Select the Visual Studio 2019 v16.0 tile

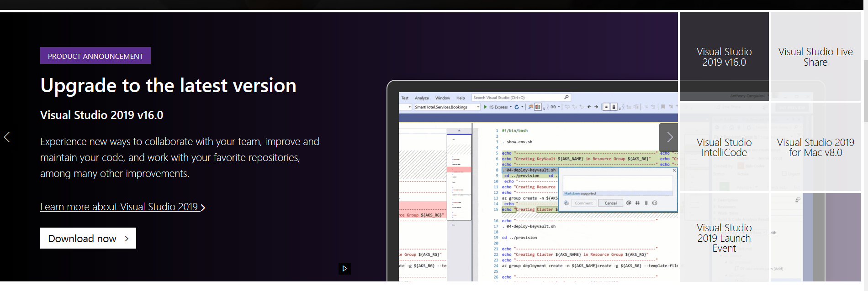click(x=724, y=57)
